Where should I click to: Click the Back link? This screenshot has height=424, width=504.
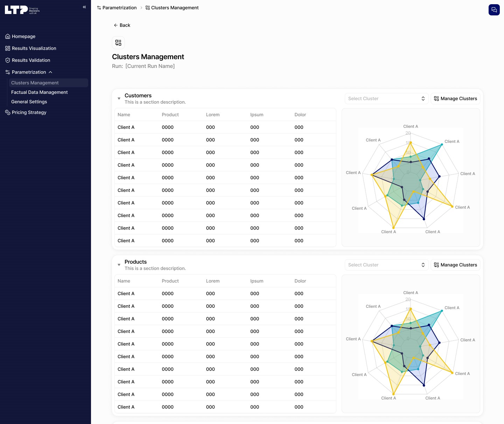coord(122,25)
